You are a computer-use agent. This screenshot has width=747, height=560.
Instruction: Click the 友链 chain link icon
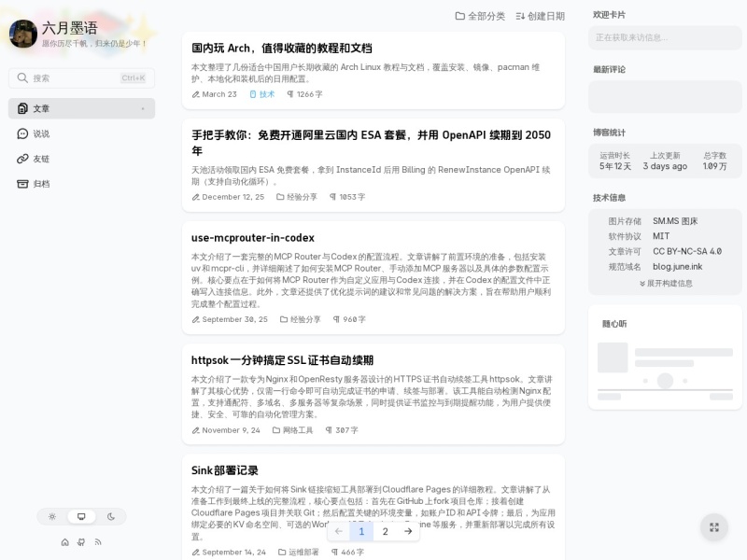point(22,159)
